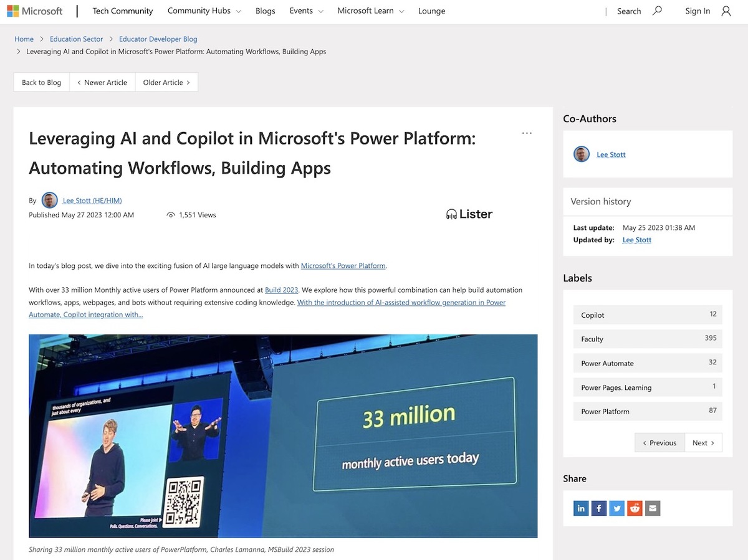The image size is (748, 560).
Task: Open Education Sector breadcrumb
Action: click(77, 39)
